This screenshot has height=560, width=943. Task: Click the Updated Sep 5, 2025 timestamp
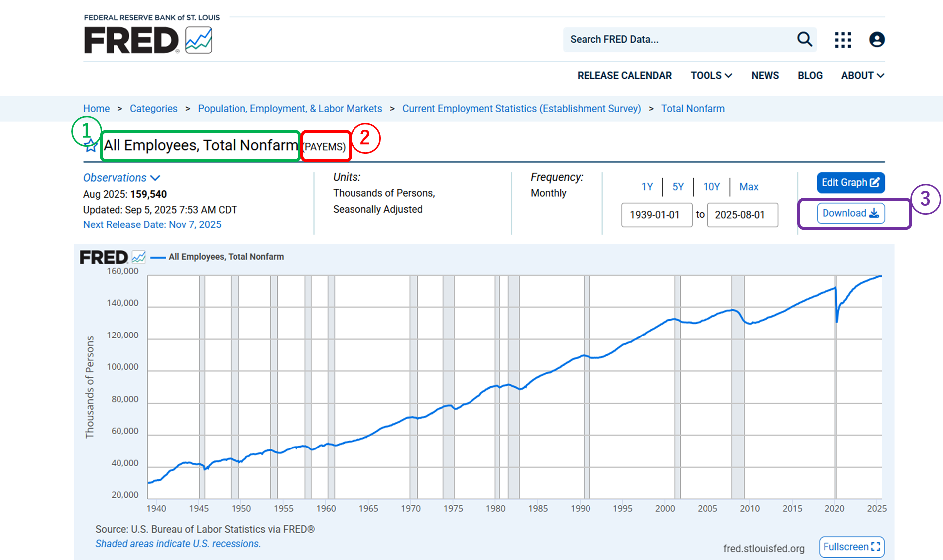[160, 210]
